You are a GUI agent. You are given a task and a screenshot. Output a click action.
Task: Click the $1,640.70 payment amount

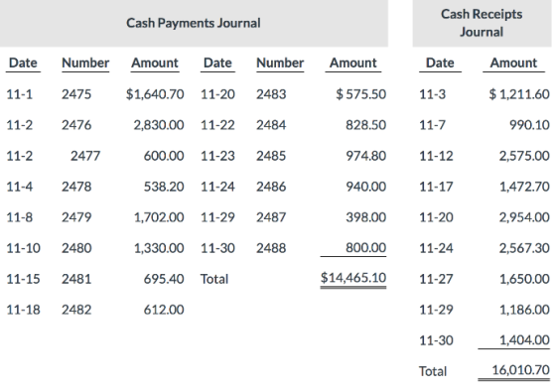[x=155, y=94]
